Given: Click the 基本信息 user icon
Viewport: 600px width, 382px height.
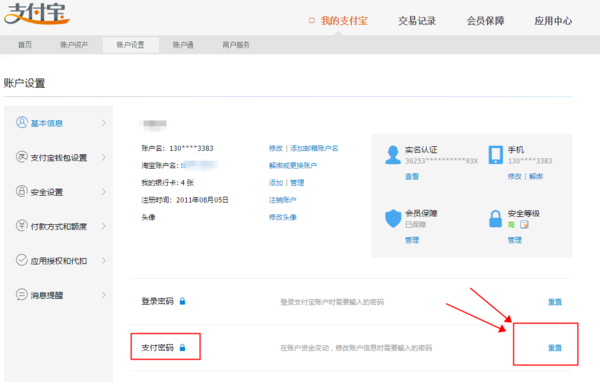Looking at the screenshot, I should 22,122.
